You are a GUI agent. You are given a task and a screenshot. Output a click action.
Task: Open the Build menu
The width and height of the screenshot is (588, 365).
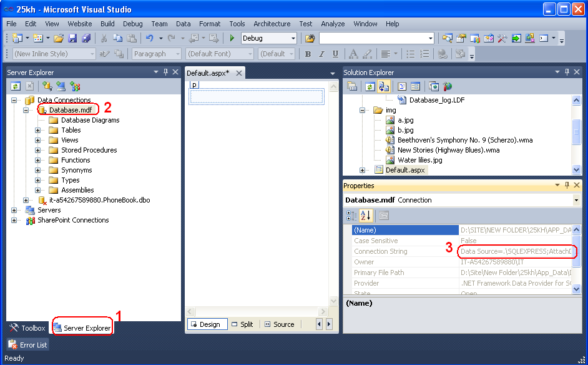click(107, 24)
